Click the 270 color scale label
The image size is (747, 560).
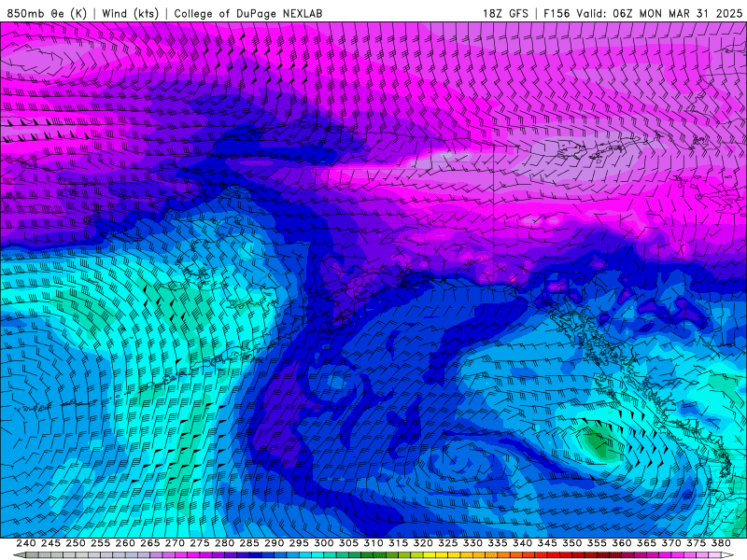pyautogui.click(x=175, y=543)
